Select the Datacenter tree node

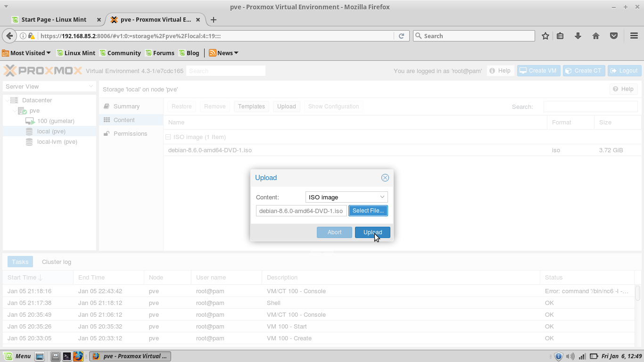click(37, 100)
